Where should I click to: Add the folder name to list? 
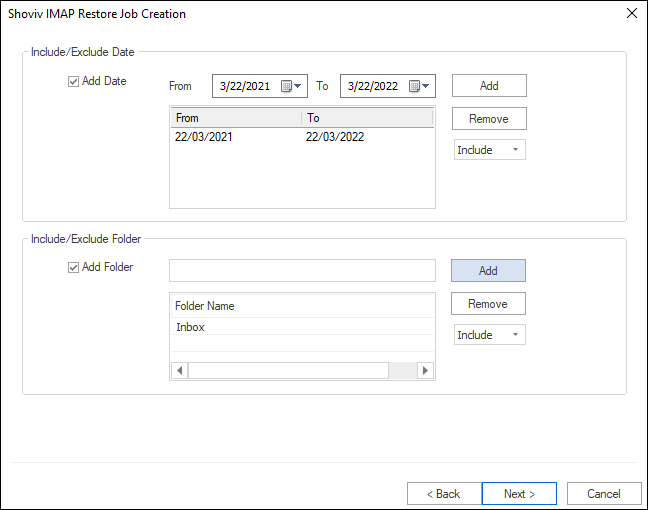coord(488,271)
